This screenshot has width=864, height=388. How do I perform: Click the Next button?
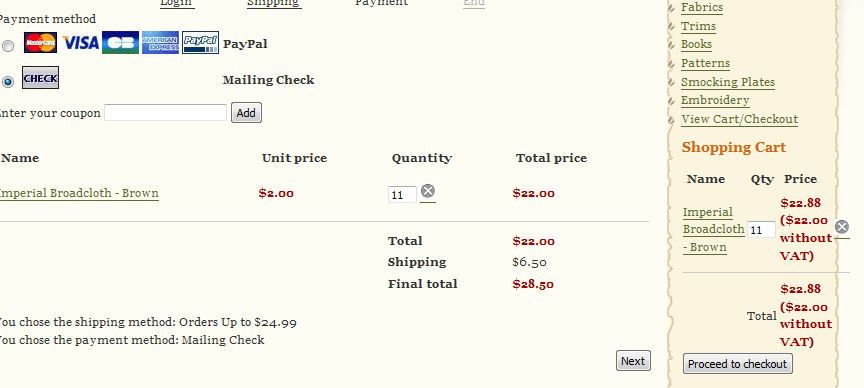[x=633, y=361]
